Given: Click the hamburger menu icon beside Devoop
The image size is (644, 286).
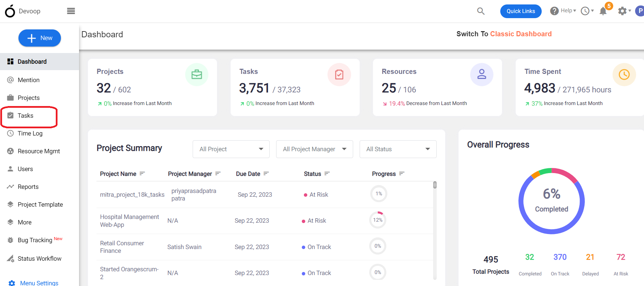Looking at the screenshot, I should [x=71, y=11].
